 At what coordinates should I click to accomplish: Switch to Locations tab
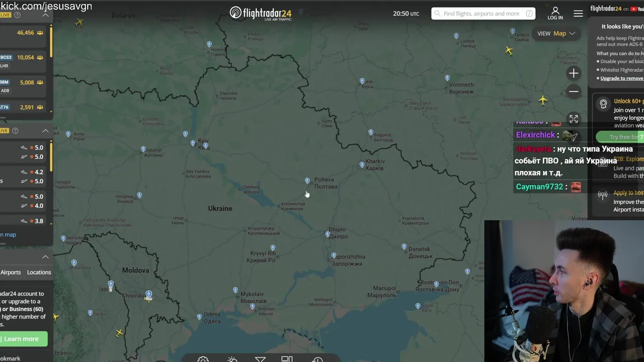tap(39, 273)
